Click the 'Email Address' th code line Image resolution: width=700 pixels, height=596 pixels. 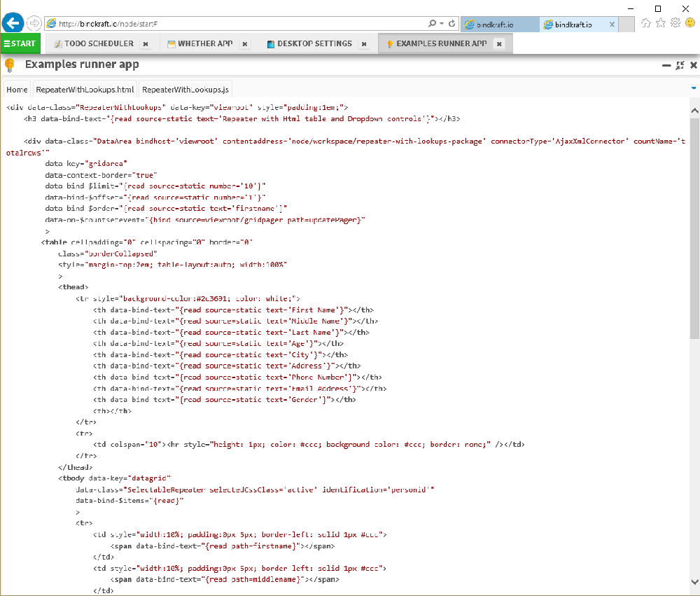click(x=239, y=389)
